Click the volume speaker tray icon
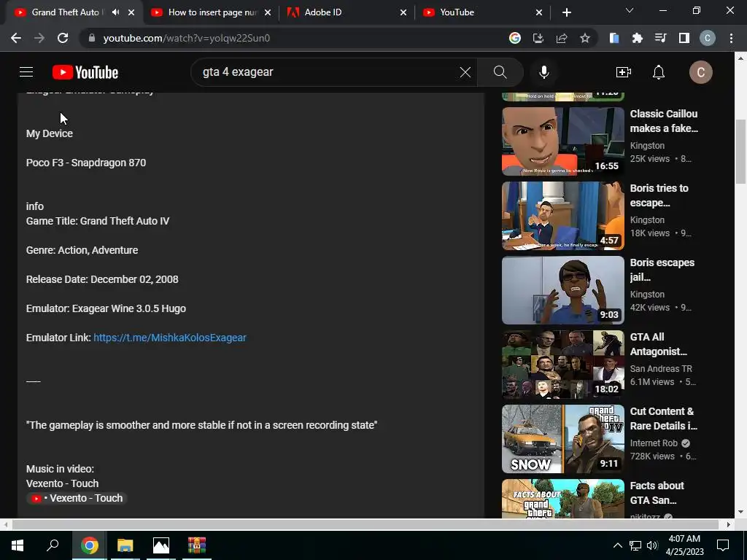The width and height of the screenshot is (747, 560). click(652, 545)
